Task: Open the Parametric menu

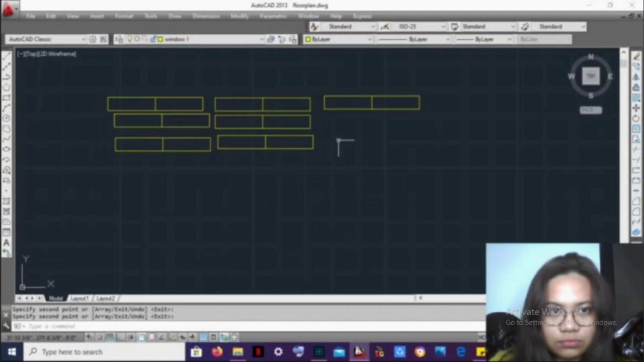Action: (273, 16)
